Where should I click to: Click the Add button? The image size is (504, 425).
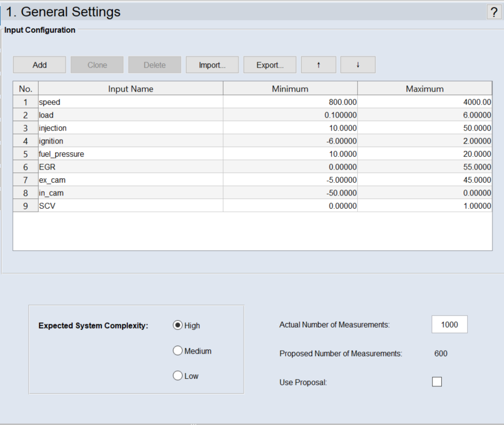click(x=40, y=65)
